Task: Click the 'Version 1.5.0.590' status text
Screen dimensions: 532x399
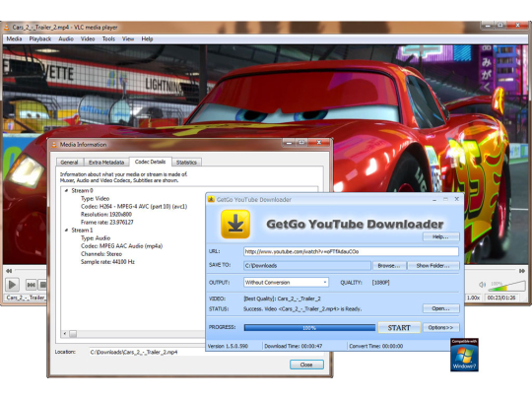Action: coord(228,346)
